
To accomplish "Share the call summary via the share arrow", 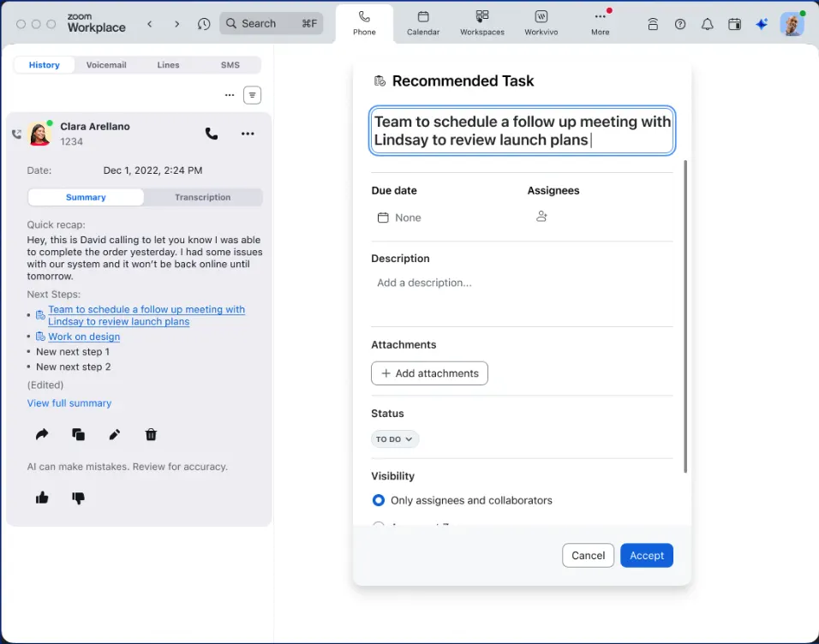I will coord(41,434).
